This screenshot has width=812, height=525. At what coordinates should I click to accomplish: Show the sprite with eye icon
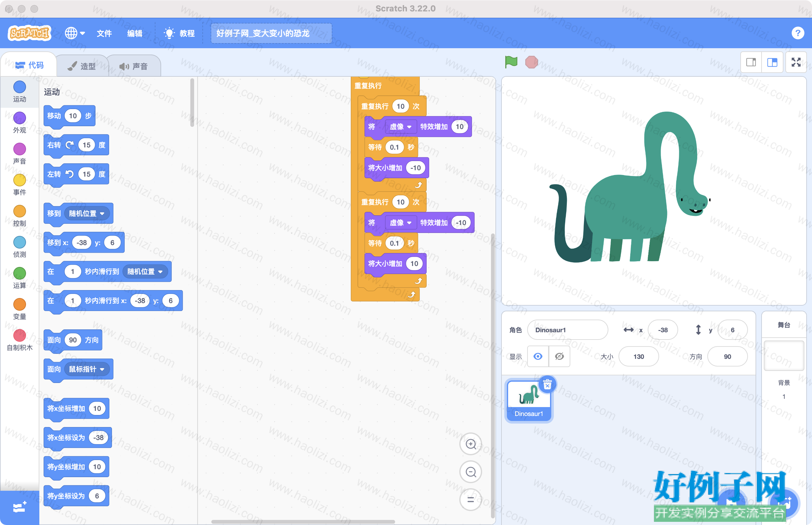[538, 356]
